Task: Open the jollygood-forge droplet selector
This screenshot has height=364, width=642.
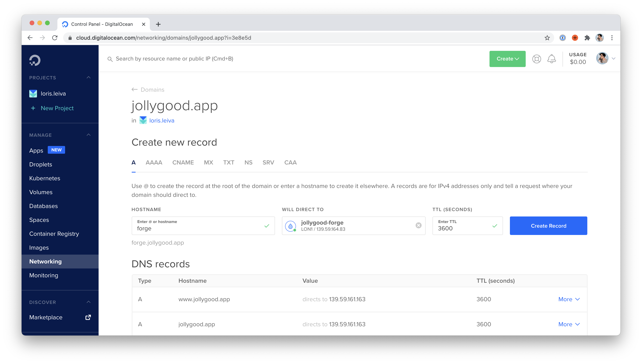Action: click(x=353, y=226)
